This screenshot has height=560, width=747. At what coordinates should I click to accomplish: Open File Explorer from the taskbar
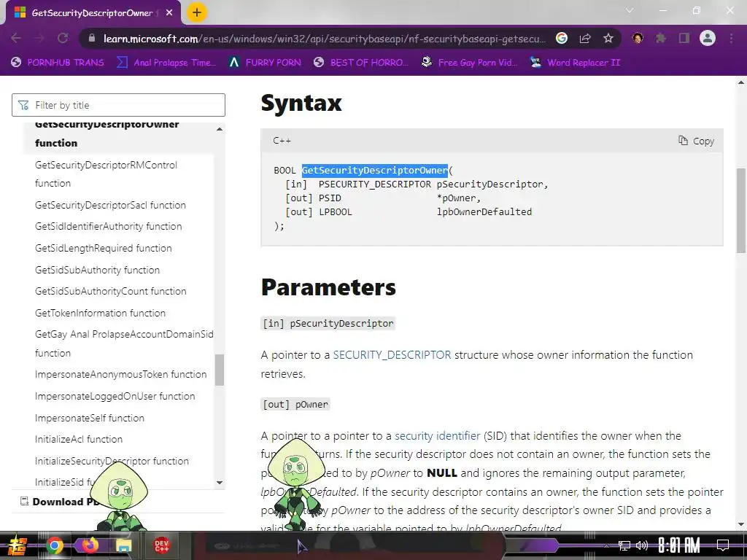(x=123, y=545)
